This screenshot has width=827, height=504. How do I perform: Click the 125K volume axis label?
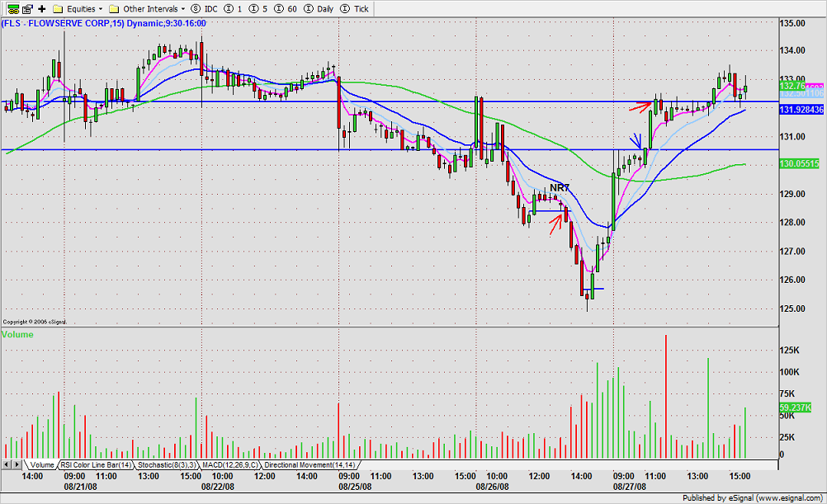point(789,350)
